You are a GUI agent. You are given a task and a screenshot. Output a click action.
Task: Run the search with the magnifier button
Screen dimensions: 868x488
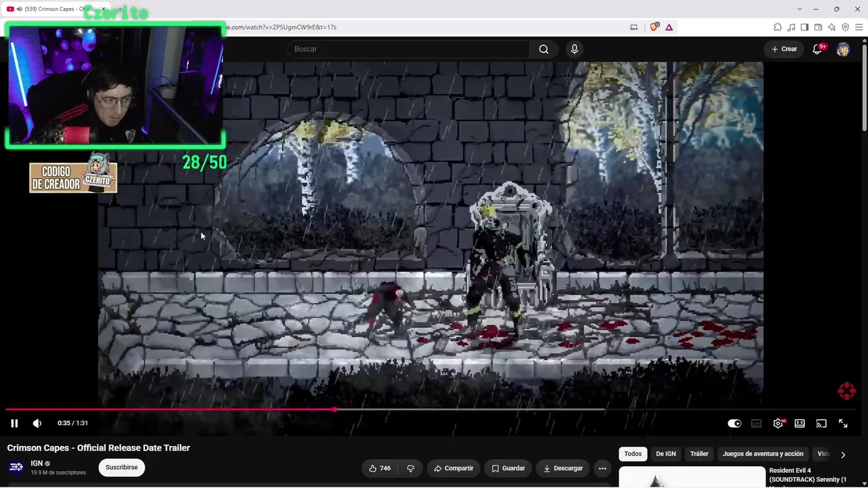(544, 49)
